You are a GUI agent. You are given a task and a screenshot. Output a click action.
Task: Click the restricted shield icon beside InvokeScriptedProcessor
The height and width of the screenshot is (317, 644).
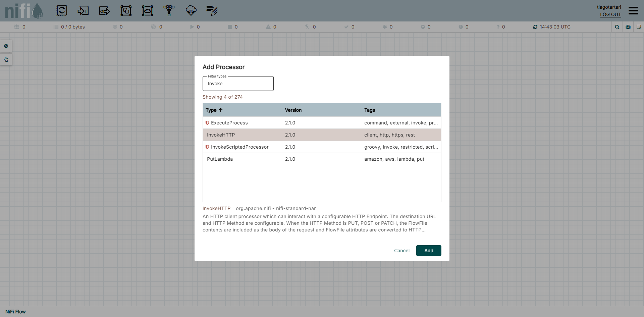(x=207, y=147)
